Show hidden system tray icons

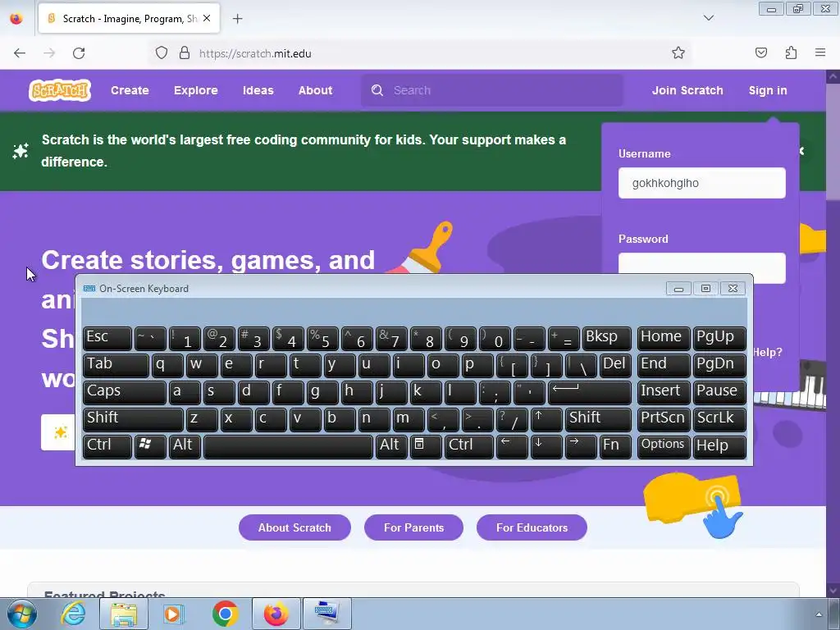819,614
